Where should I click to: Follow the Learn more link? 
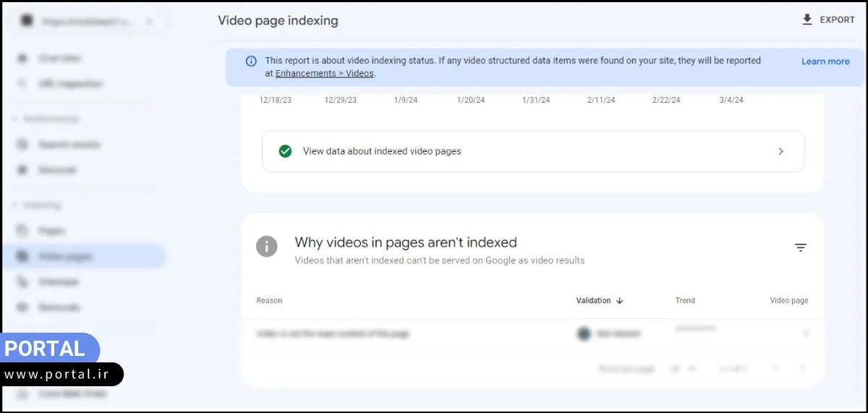[x=825, y=61]
